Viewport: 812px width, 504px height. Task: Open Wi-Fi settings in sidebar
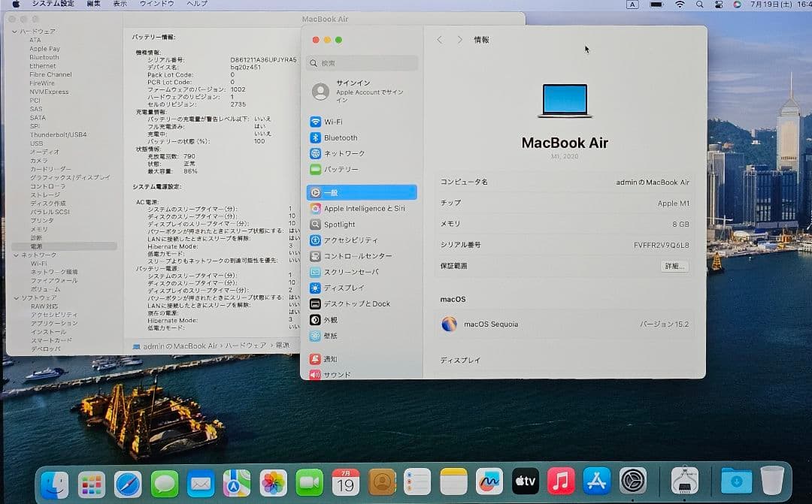(362, 122)
